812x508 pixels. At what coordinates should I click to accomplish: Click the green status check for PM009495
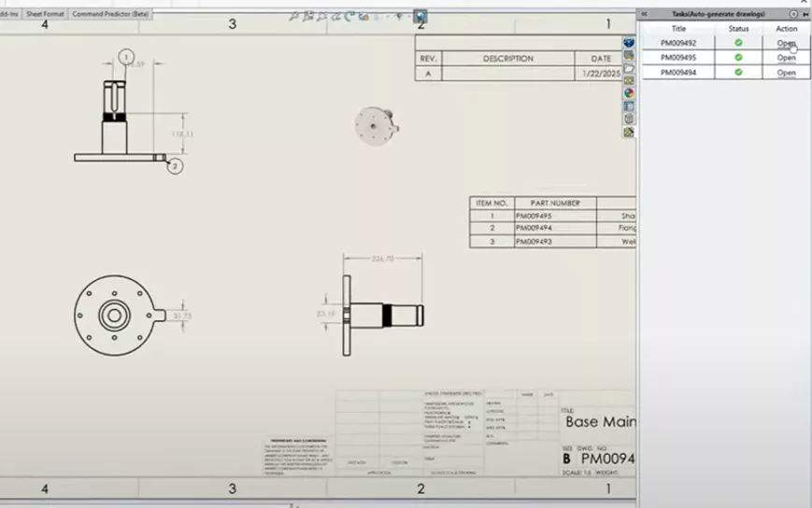click(x=738, y=58)
